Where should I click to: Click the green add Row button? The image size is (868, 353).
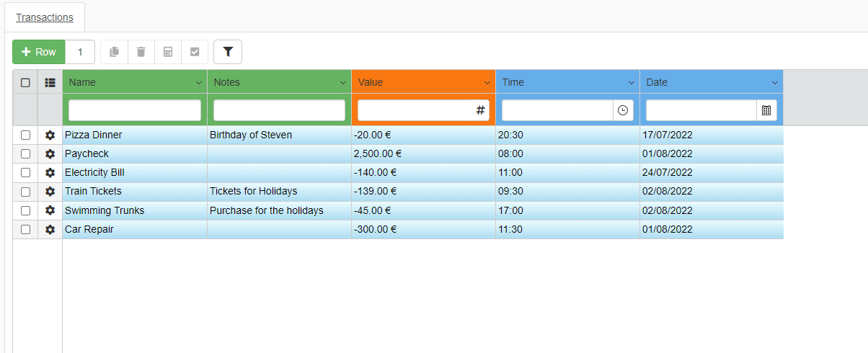pos(39,52)
